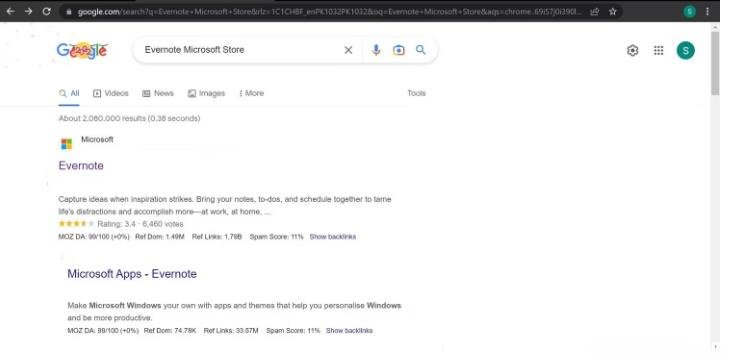The image size is (735, 363).
Task: Open Chrome profile avatar in toolbar
Action: [690, 12]
